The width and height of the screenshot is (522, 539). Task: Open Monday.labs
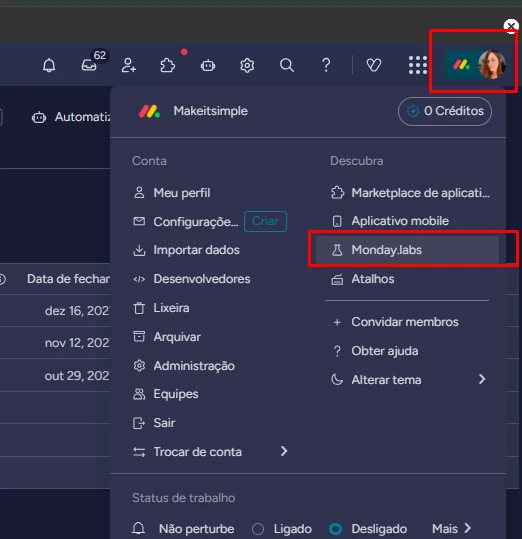pyautogui.click(x=407, y=250)
